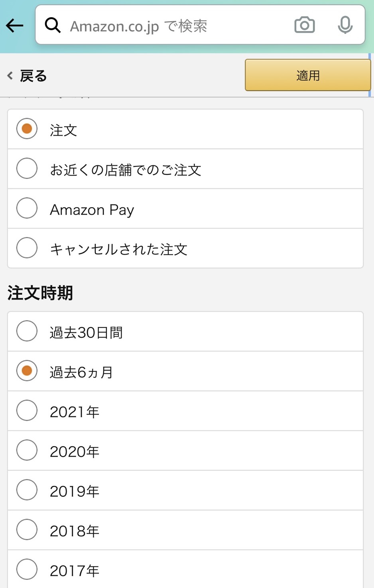Select キャンセルされた注文 radio option
374x588 pixels.
tap(27, 248)
